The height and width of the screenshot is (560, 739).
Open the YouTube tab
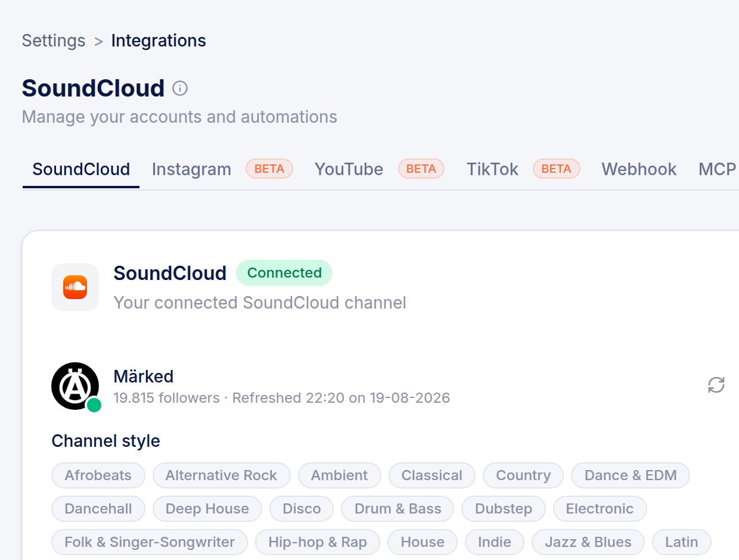pyautogui.click(x=349, y=169)
